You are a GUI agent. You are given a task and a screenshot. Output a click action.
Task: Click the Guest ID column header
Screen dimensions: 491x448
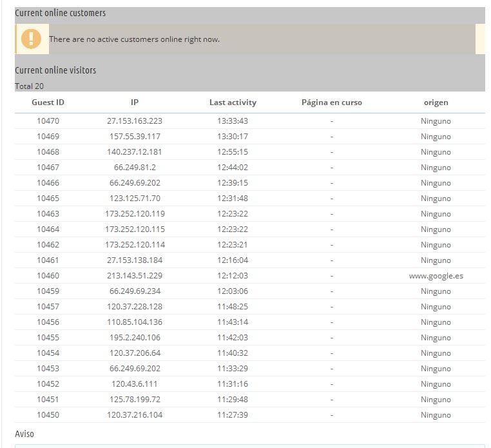click(x=48, y=102)
